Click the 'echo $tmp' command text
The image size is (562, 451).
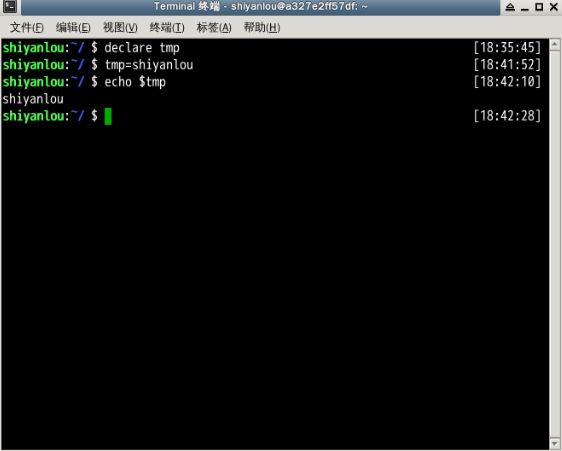pyautogui.click(x=135, y=82)
